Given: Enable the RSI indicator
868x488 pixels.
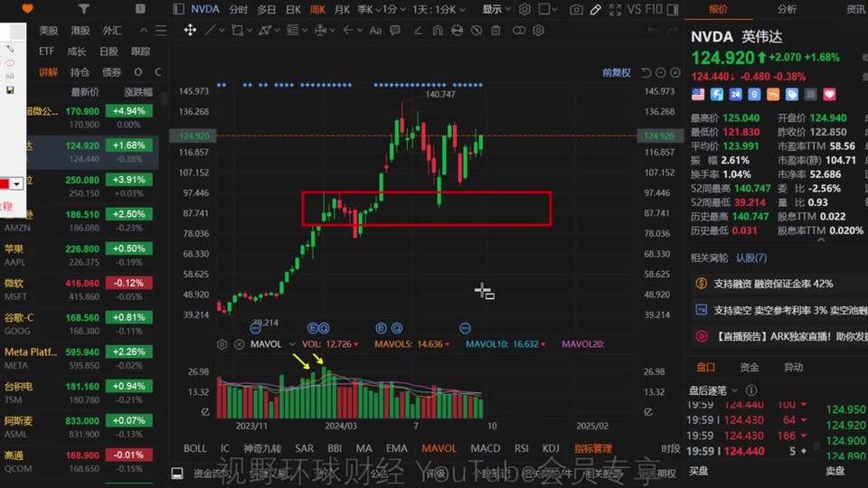Looking at the screenshot, I should click(x=521, y=448).
